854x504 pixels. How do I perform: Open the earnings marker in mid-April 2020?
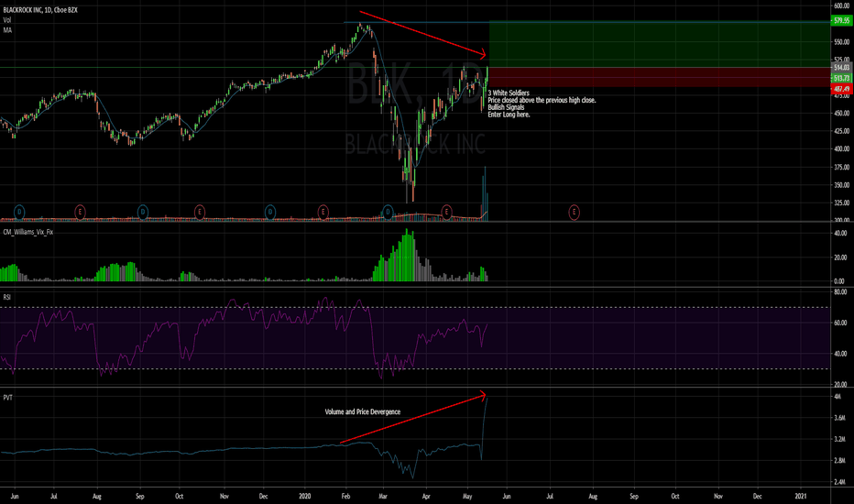pyautogui.click(x=446, y=212)
